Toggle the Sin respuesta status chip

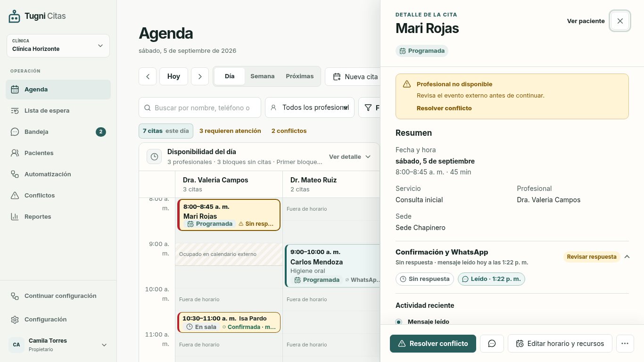[x=425, y=279]
